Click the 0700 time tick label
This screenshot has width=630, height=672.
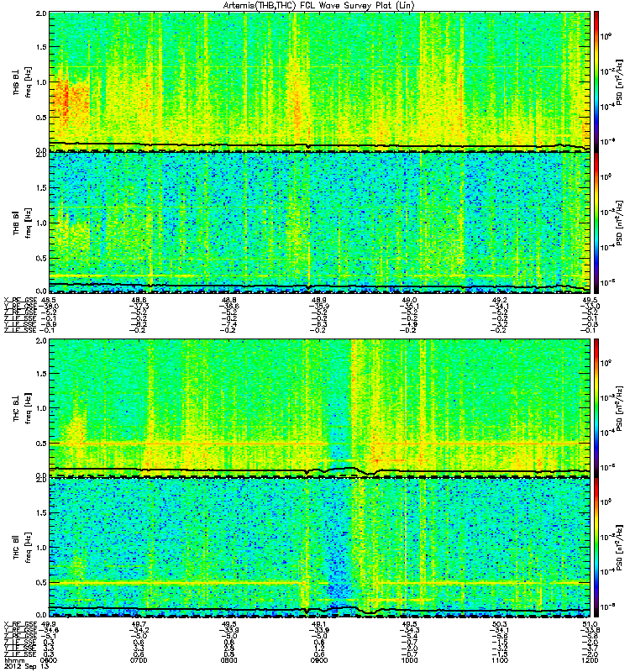coord(139,660)
